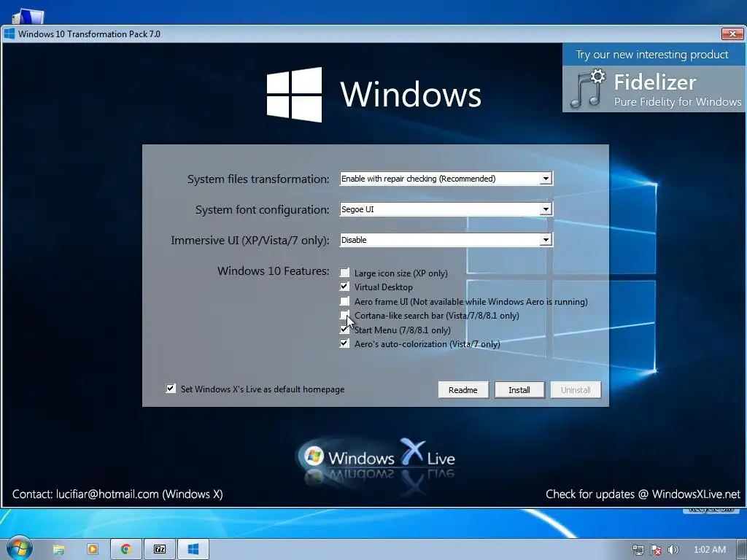This screenshot has width=747, height=560.
Task: Expand System files transformation dropdown arrow
Action: click(546, 179)
